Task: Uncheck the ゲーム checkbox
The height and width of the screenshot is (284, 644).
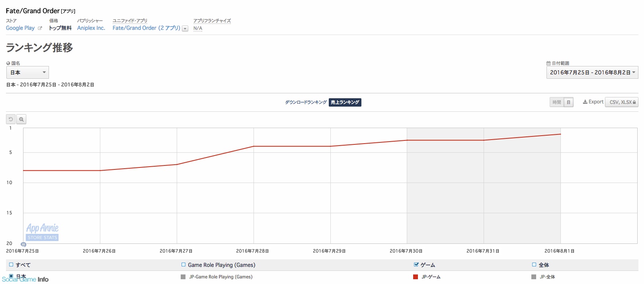Action: click(416, 265)
